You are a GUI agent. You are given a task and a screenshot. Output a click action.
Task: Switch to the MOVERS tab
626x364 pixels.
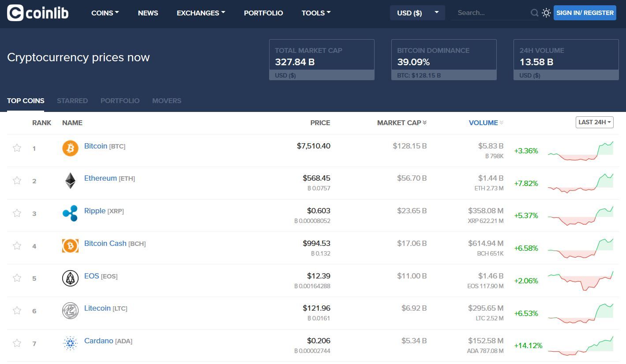(167, 100)
